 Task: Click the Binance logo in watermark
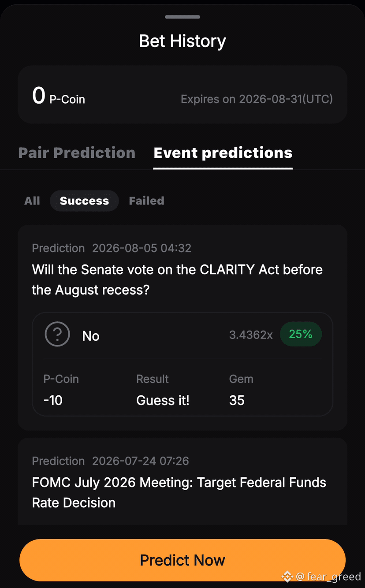287,576
